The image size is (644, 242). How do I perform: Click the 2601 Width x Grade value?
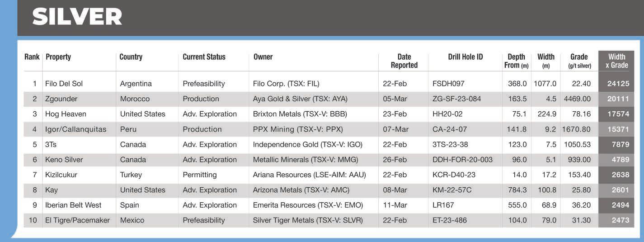(x=620, y=190)
